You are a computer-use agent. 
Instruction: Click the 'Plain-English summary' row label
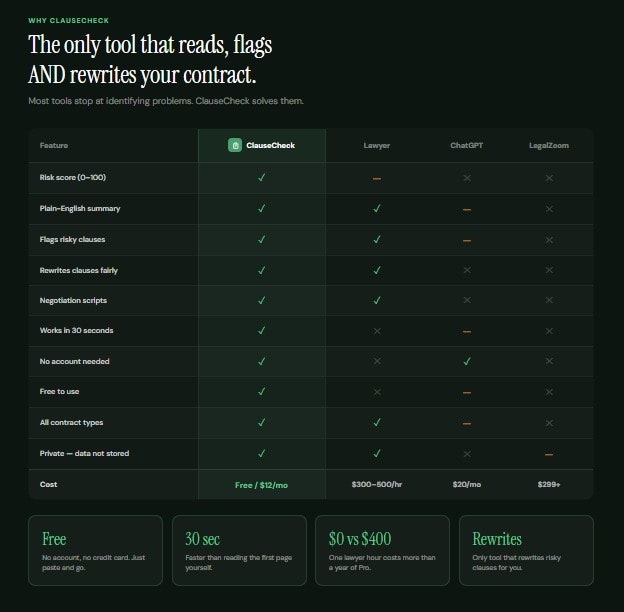80,209
